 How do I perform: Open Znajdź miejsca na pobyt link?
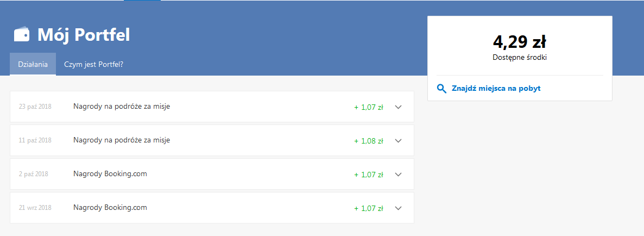tap(496, 89)
